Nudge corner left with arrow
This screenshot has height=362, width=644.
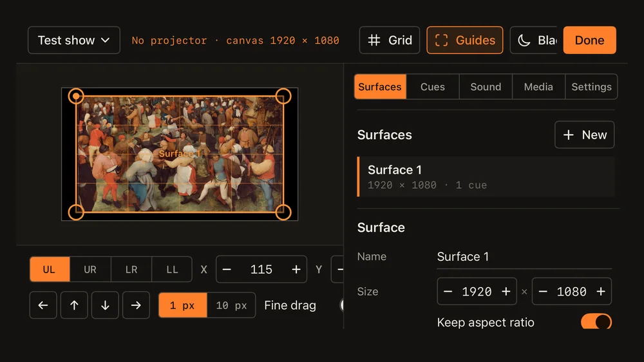[43, 305]
